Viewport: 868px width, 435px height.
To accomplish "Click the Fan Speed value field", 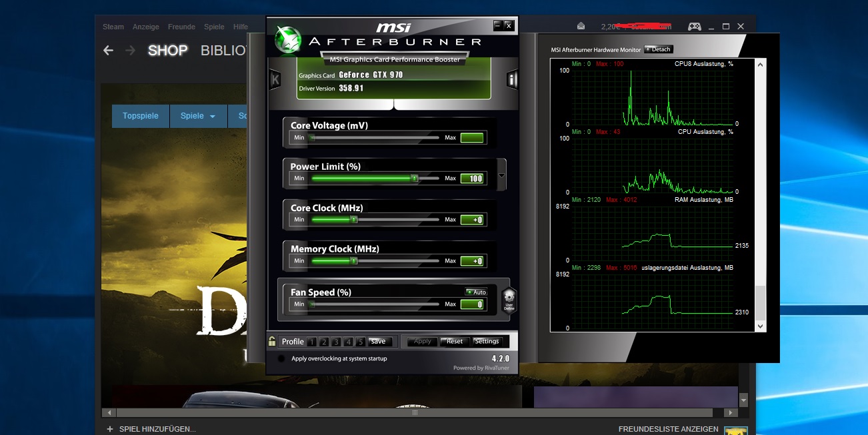I will click(x=472, y=304).
